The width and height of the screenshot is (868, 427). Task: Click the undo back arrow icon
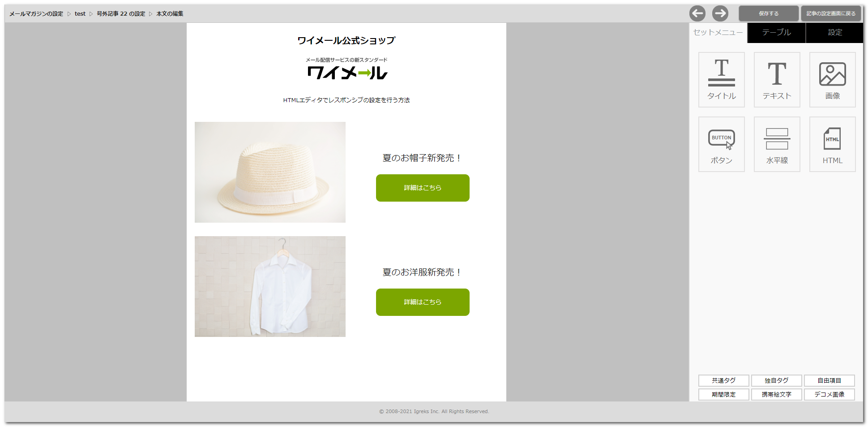697,13
